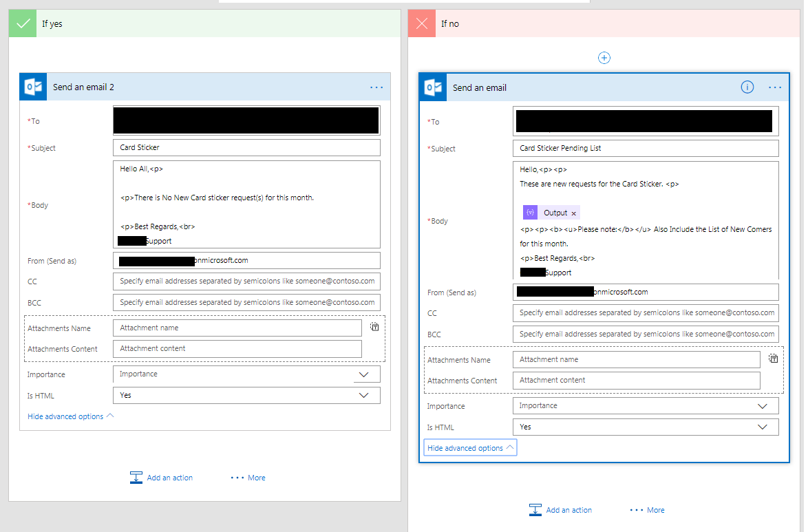Click the red X on the If no branch
Screen dimensions: 808x532
[421, 23]
